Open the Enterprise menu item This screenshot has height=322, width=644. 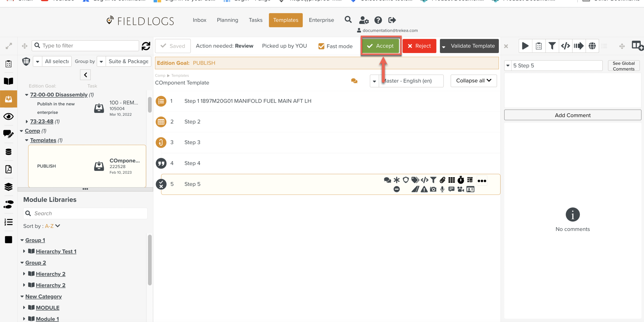(321, 20)
